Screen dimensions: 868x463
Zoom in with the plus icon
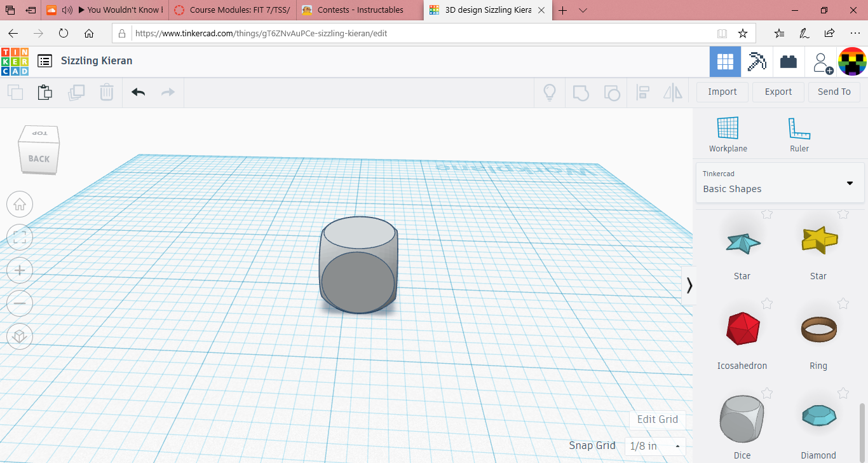20,270
